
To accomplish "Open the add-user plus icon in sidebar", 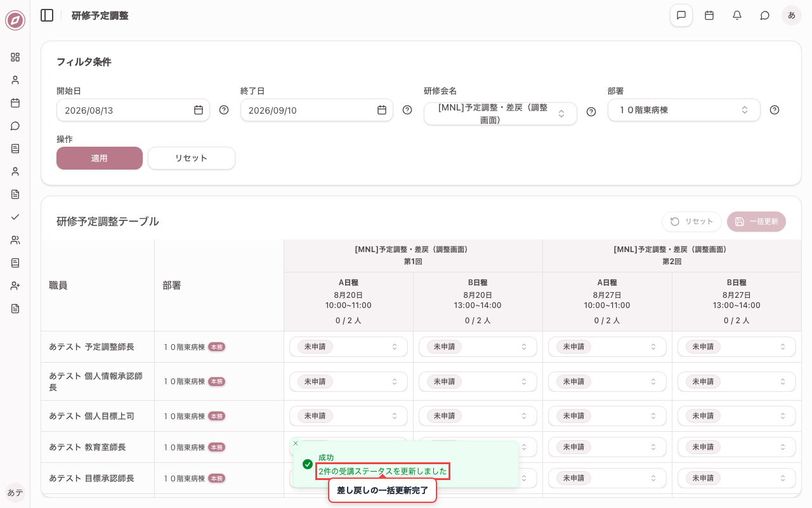I will pos(15,286).
